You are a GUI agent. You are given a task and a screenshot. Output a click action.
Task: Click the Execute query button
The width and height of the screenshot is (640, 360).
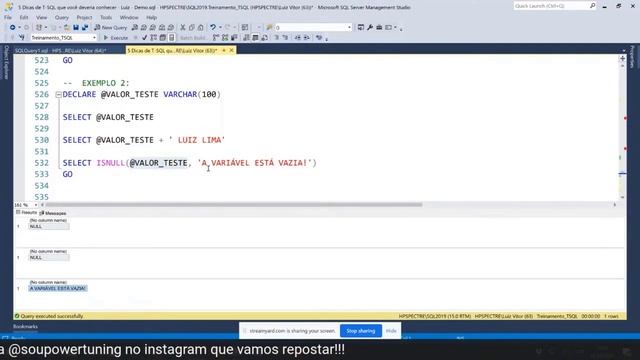[116, 38]
